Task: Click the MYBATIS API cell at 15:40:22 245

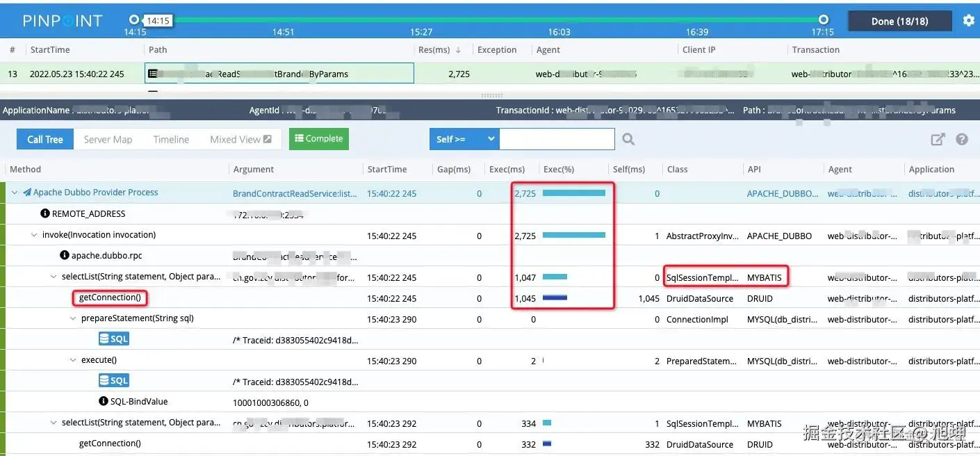Action: (x=764, y=277)
